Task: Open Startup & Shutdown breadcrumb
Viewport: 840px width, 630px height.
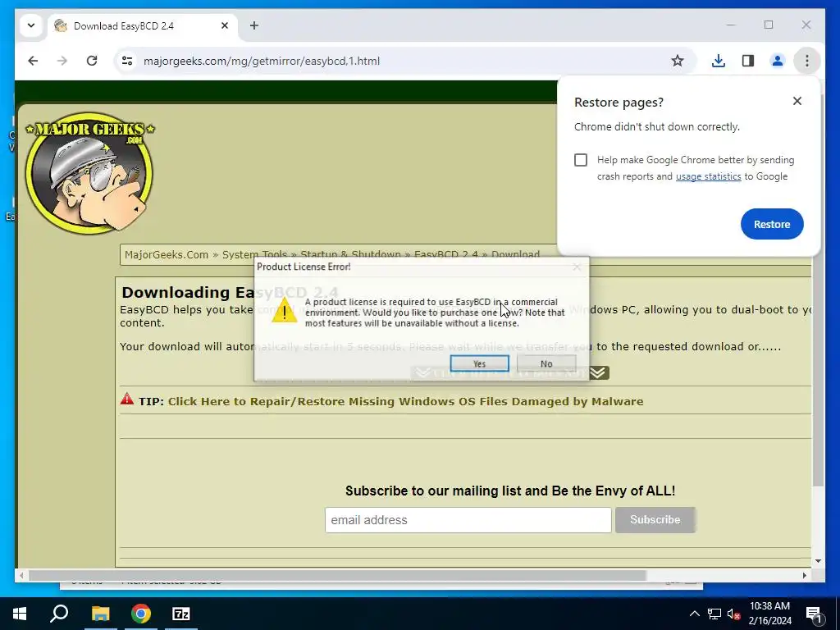Action: pos(350,255)
